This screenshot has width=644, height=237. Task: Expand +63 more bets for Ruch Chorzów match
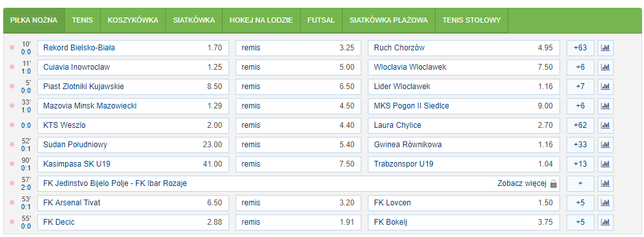580,48
